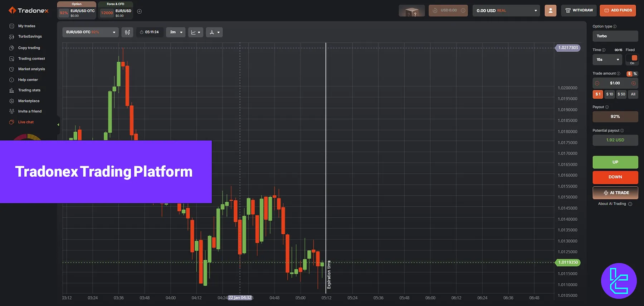Click the cashback USD 0.00 info icon

tap(463, 10)
